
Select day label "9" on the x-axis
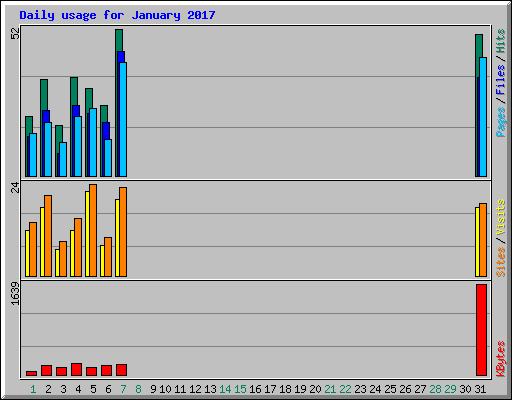pyautogui.click(x=153, y=389)
